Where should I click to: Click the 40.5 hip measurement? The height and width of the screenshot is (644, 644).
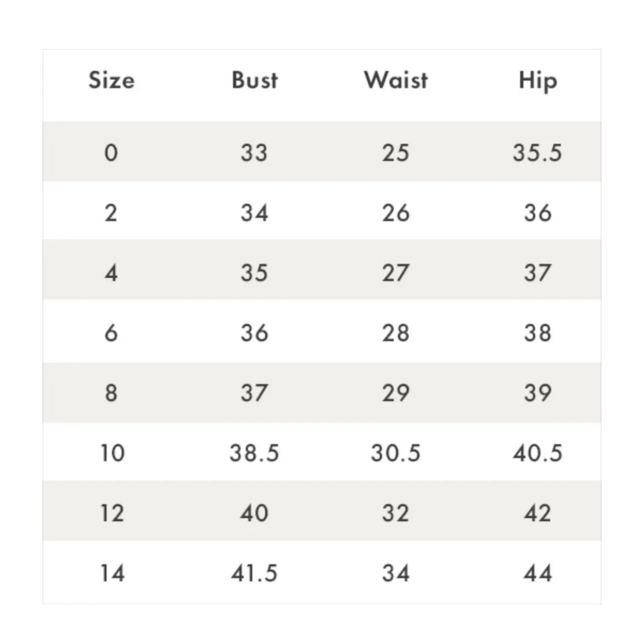(x=538, y=453)
